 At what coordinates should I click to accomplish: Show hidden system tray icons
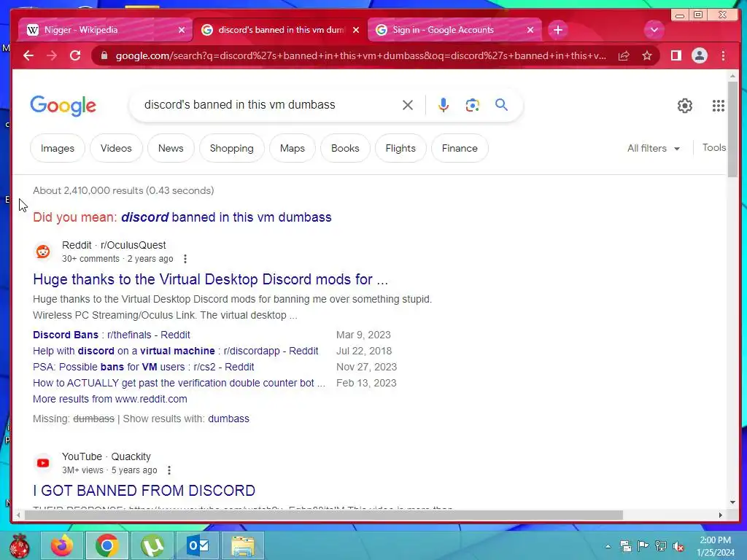click(x=608, y=546)
